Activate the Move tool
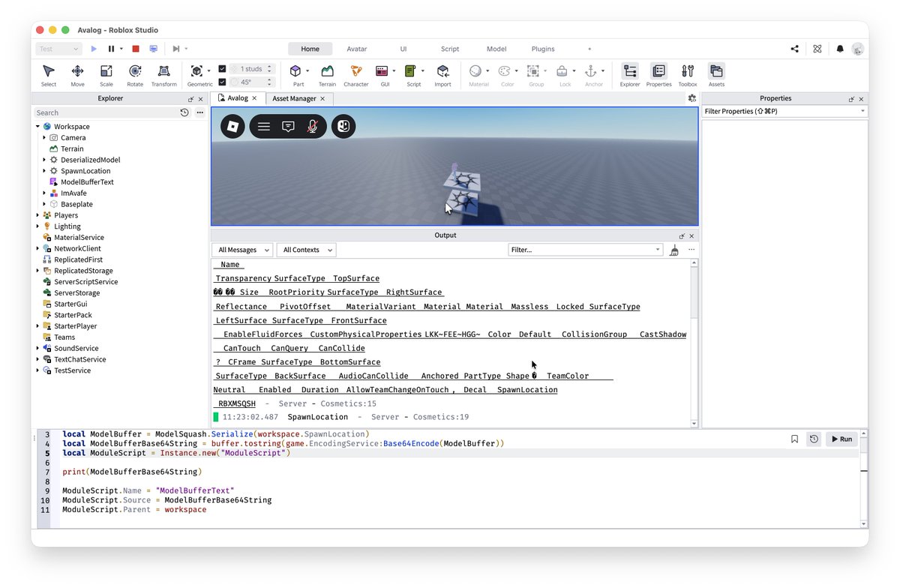 coord(77,75)
